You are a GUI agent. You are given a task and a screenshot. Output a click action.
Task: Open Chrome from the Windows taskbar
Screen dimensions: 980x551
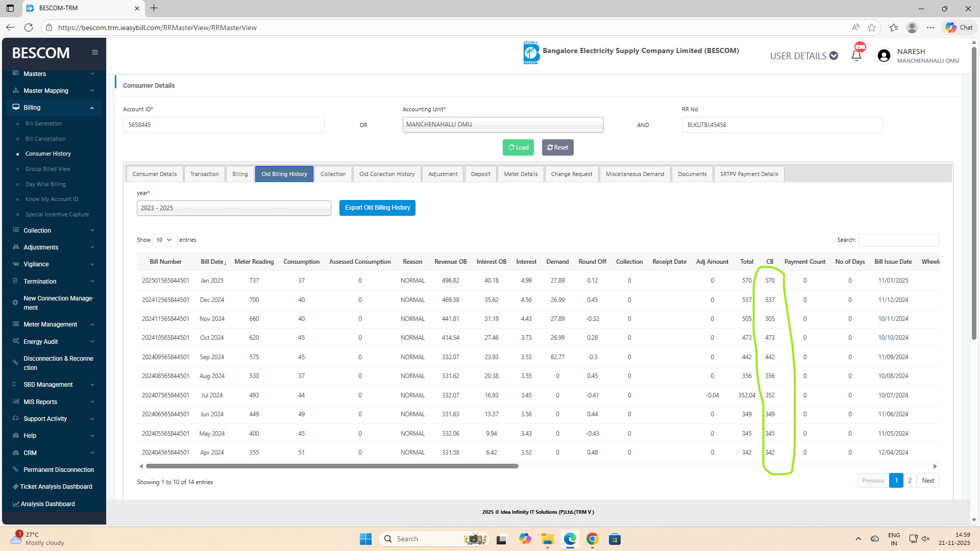point(592,539)
